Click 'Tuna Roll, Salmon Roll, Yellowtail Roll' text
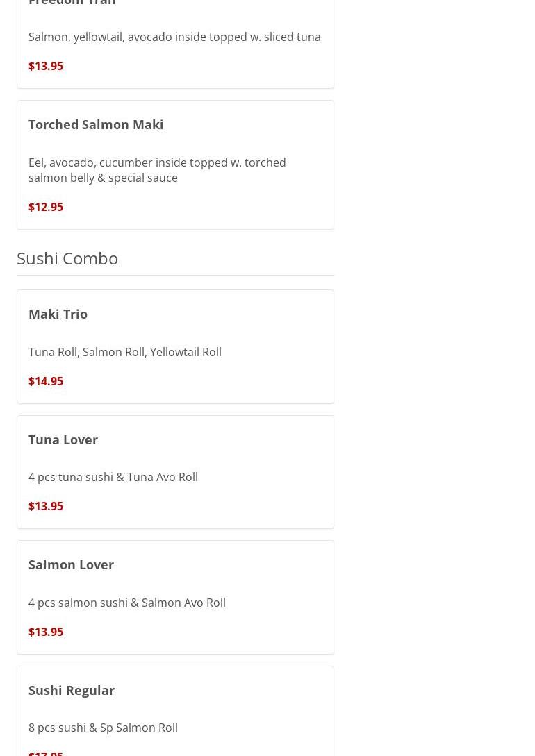This screenshot has width=535, height=756. tap(125, 352)
